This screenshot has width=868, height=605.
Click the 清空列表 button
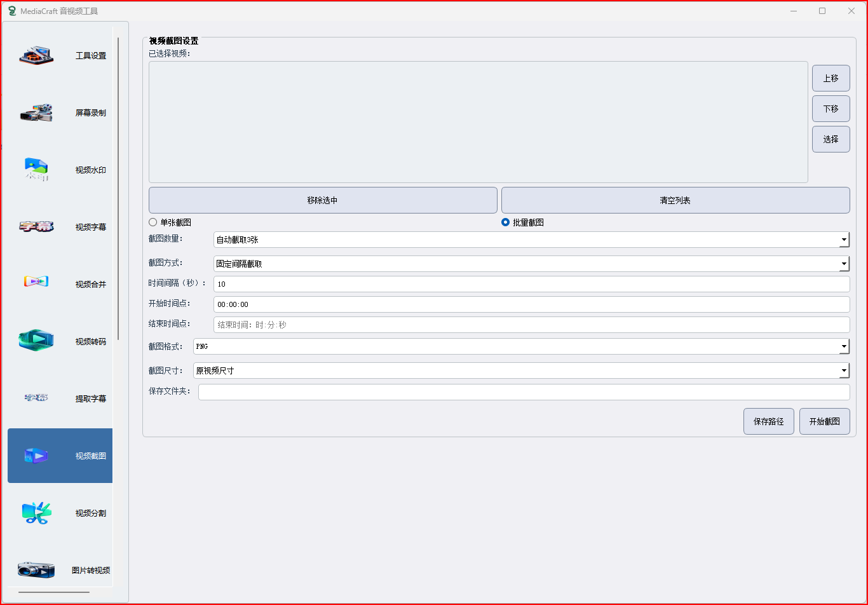click(675, 200)
